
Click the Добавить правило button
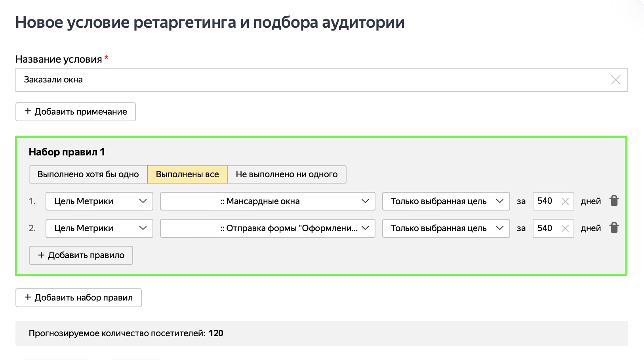81,255
